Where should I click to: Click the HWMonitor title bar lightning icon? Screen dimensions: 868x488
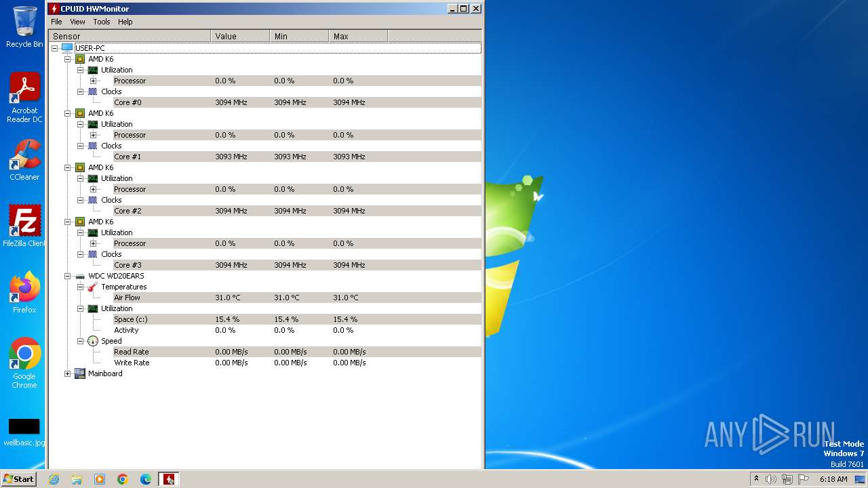54,9
